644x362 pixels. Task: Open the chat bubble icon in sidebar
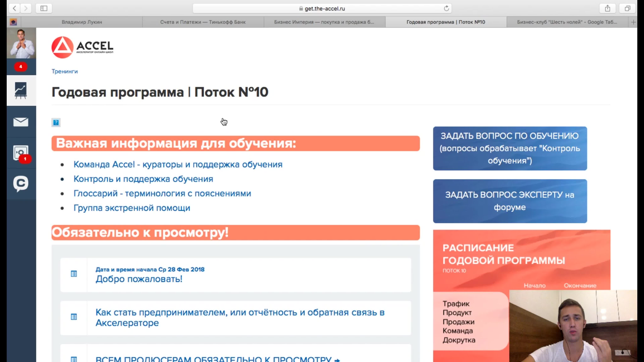click(21, 184)
